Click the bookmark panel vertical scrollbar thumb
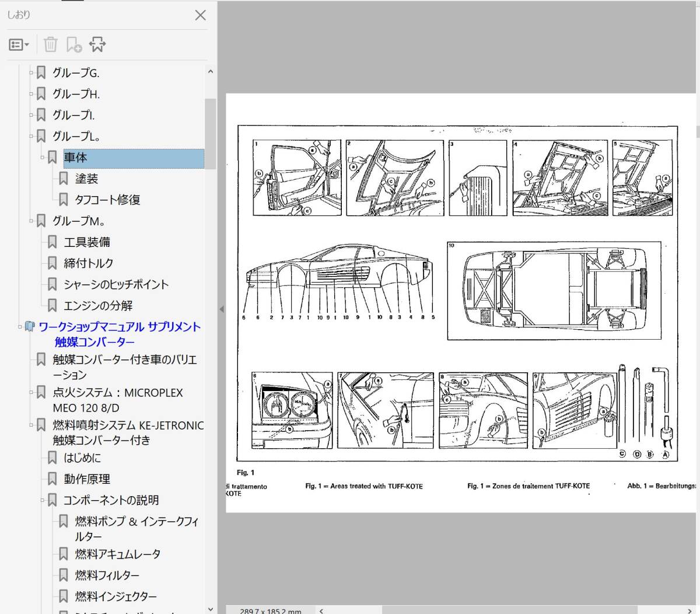The width and height of the screenshot is (700, 614). pyautogui.click(x=211, y=134)
